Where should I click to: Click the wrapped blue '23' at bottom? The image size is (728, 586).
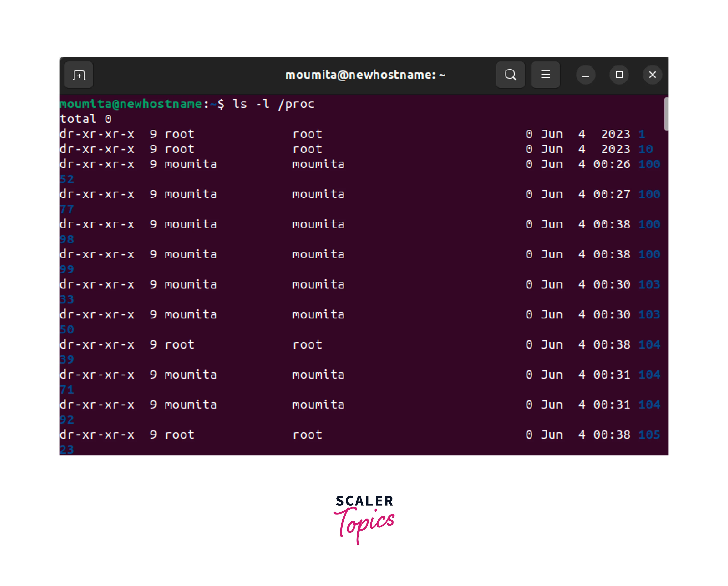click(67, 449)
